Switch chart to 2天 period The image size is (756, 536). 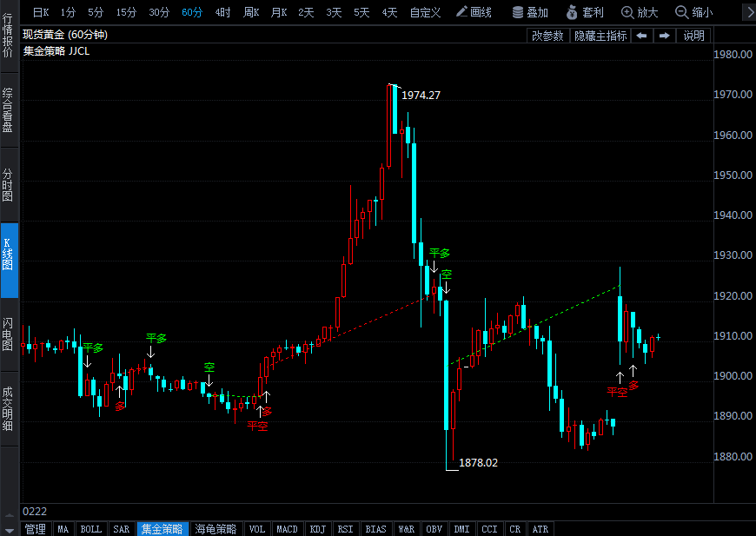coord(306,12)
